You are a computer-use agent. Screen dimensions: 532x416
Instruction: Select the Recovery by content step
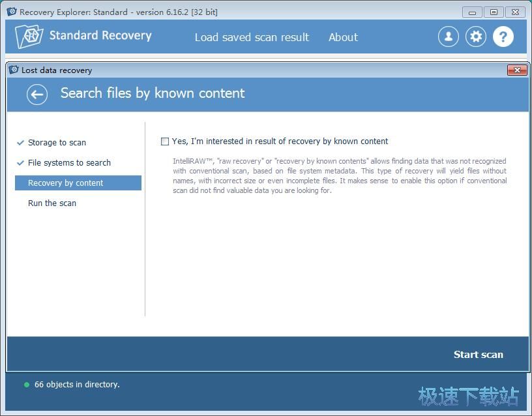pyautogui.click(x=78, y=183)
